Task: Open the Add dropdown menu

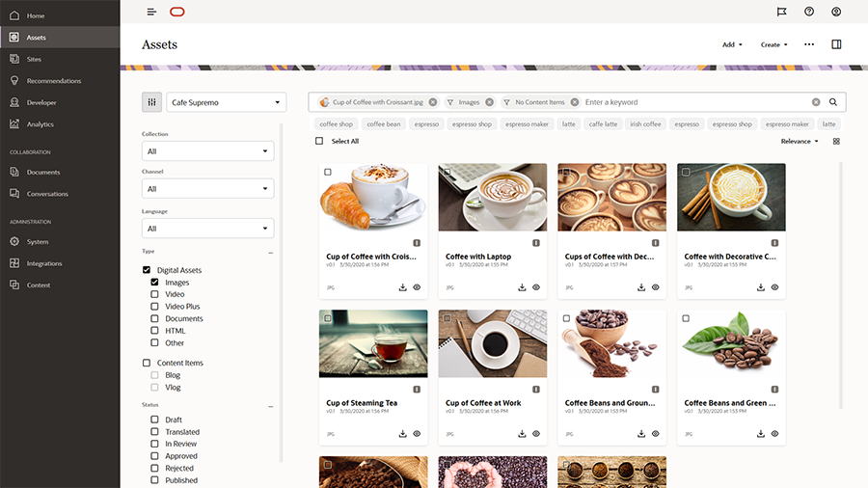Action: click(732, 44)
